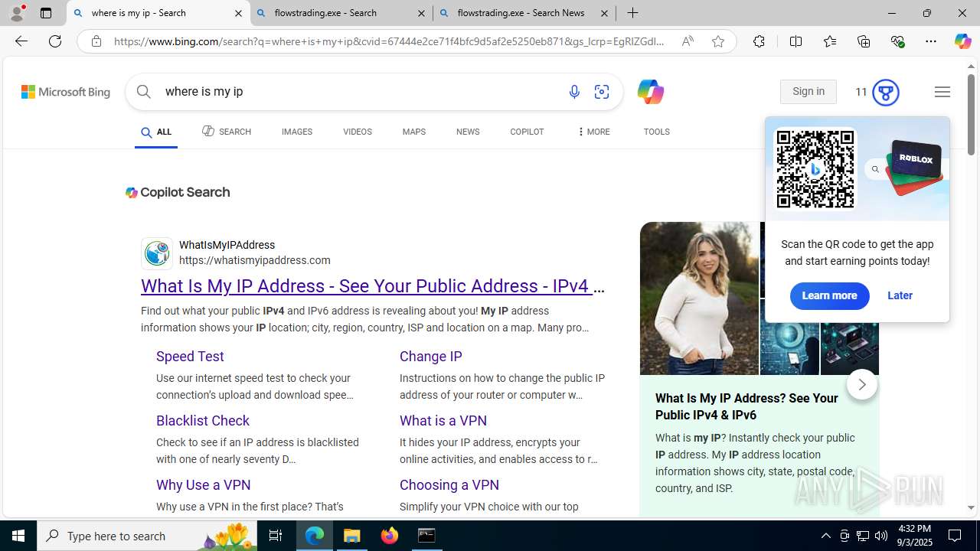
Task: Show hidden system tray icons
Action: [825, 536]
